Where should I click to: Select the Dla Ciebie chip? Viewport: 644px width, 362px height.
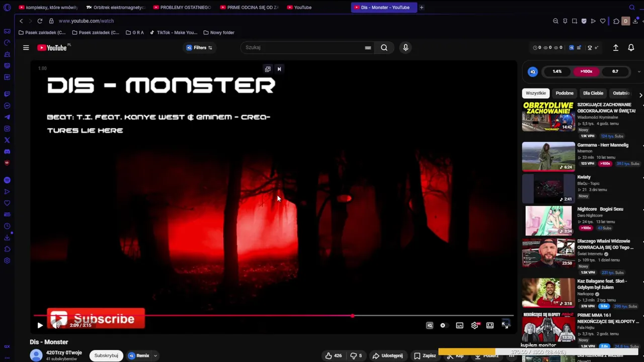coord(593,93)
